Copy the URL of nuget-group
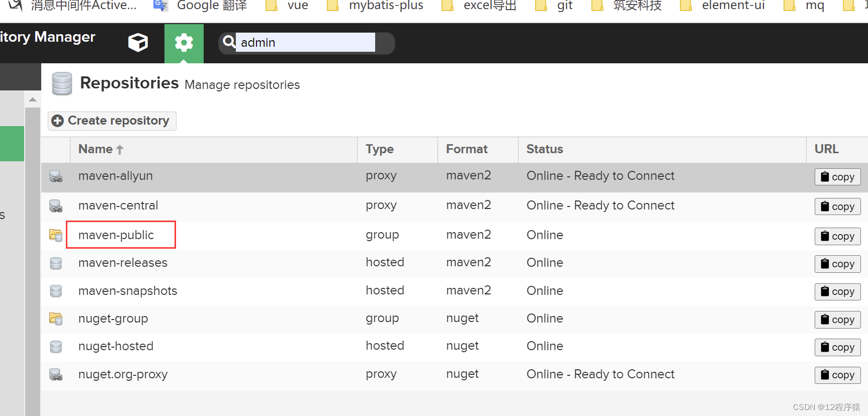 837,320
